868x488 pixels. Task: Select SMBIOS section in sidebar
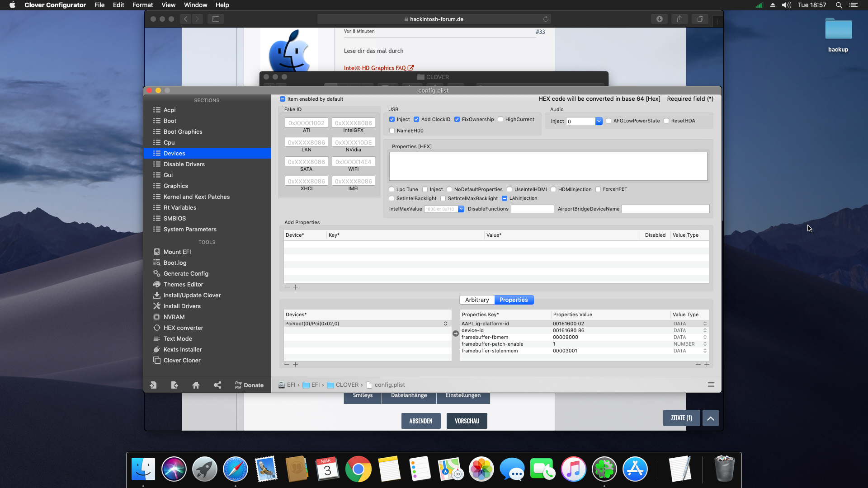(208, 218)
